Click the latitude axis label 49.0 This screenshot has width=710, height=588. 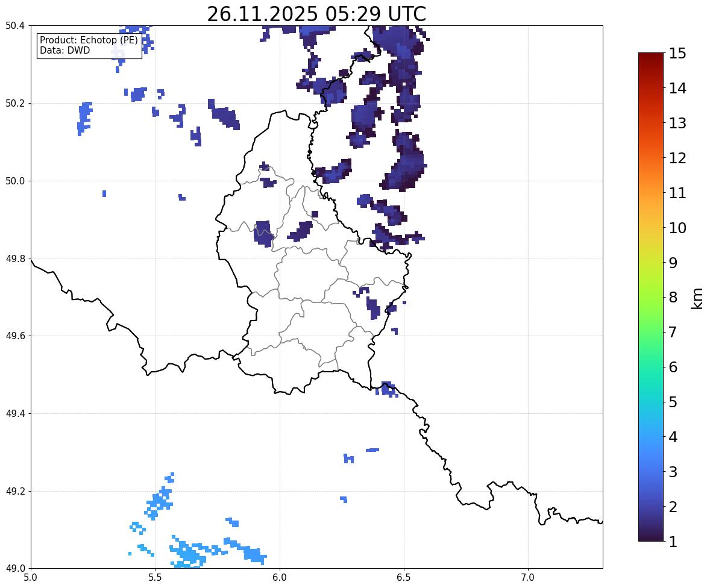coord(15,569)
